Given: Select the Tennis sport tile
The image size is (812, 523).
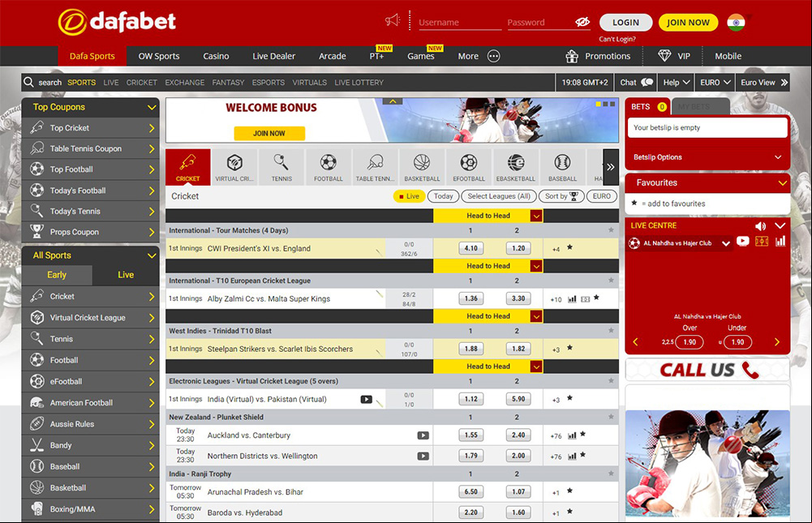Looking at the screenshot, I should pos(281,167).
